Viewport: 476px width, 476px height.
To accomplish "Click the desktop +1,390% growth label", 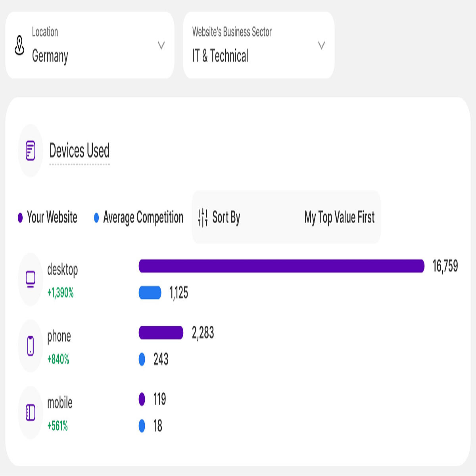I will point(61,293).
